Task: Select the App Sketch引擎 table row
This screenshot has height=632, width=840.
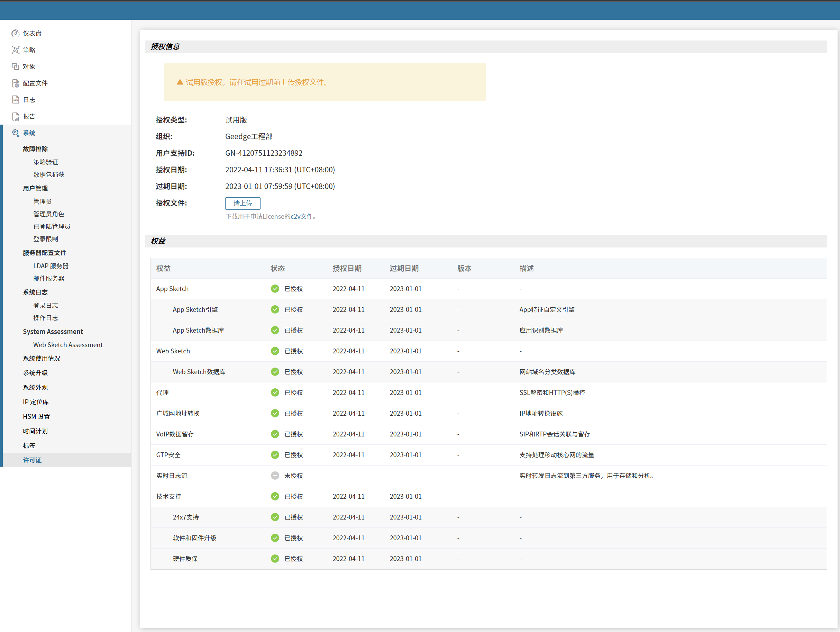Action: point(195,309)
